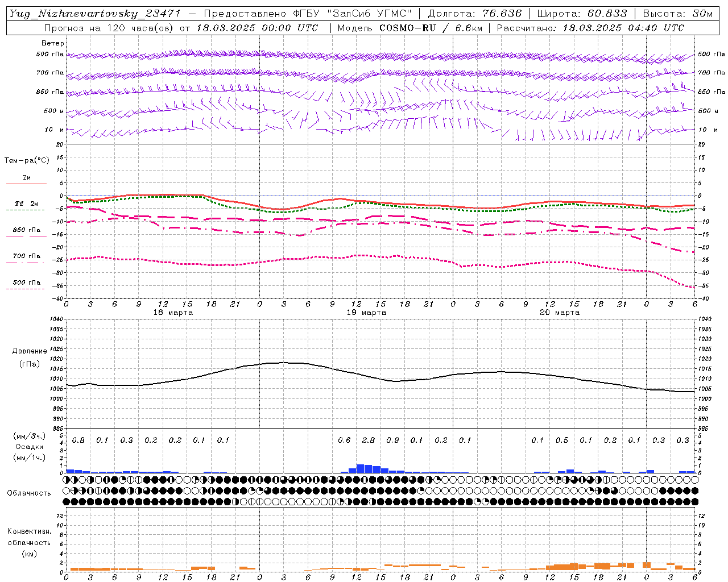Click 20 on the right temperature axis

coord(702,144)
